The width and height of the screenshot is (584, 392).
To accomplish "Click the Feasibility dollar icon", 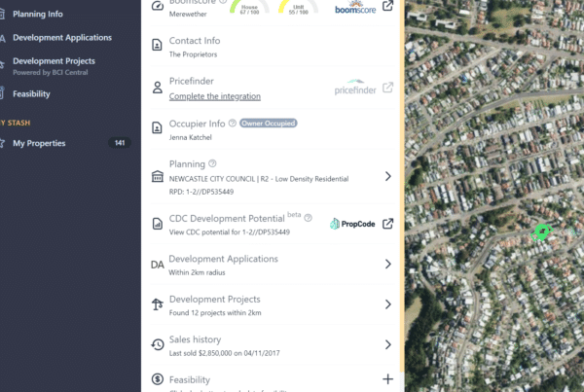I will click(158, 379).
